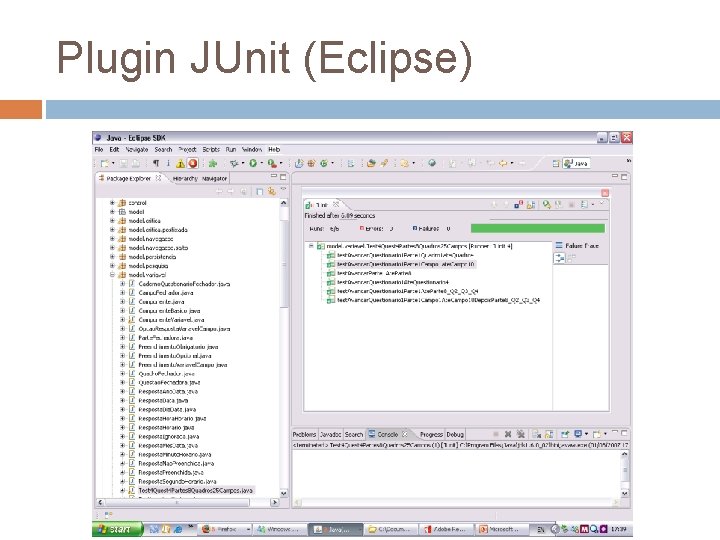Select the Package Explorer tab

click(x=129, y=178)
